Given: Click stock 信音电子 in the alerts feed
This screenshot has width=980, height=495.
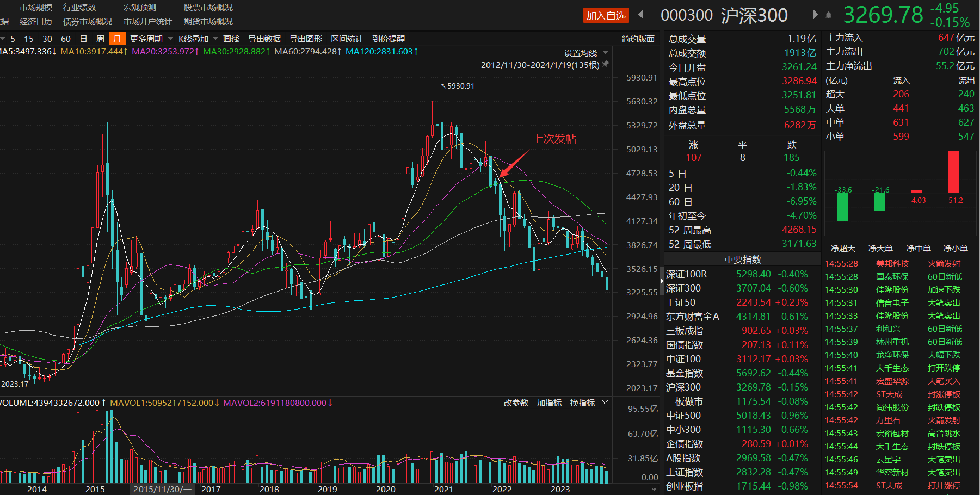Looking at the screenshot, I should pyautogui.click(x=892, y=303).
